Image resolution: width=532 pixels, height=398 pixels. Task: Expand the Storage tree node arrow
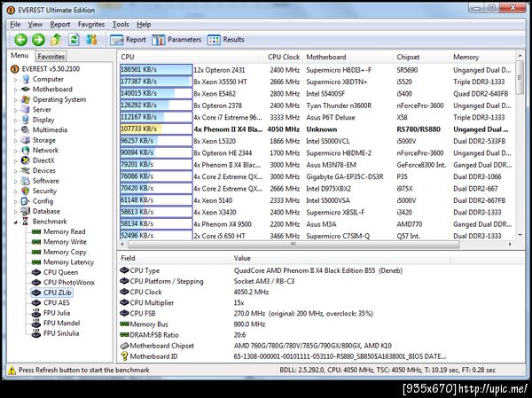click(x=15, y=141)
